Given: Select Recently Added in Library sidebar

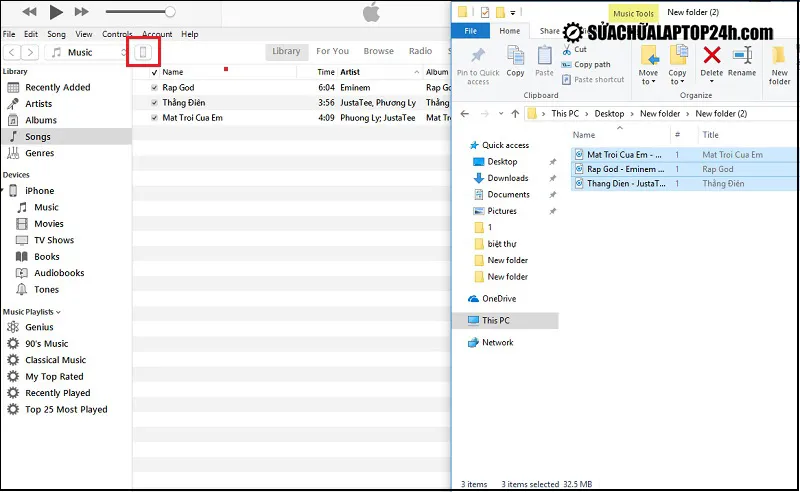Looking at the screenshot, I should pyautogui.click(x=57, y=87).
